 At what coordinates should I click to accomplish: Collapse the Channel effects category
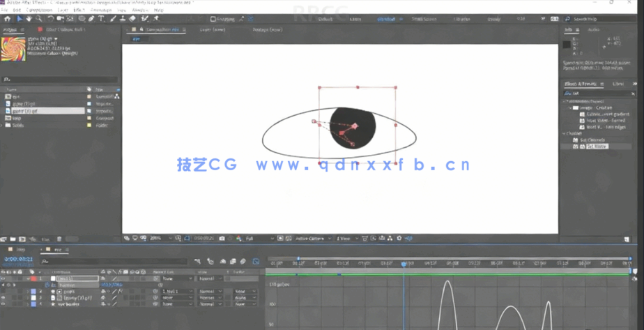(x=565, y=133)
